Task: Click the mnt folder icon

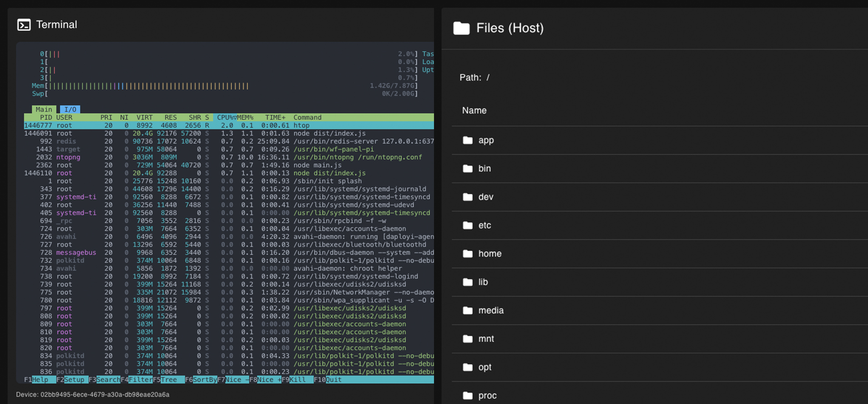Action: click(x=468, y=339)
